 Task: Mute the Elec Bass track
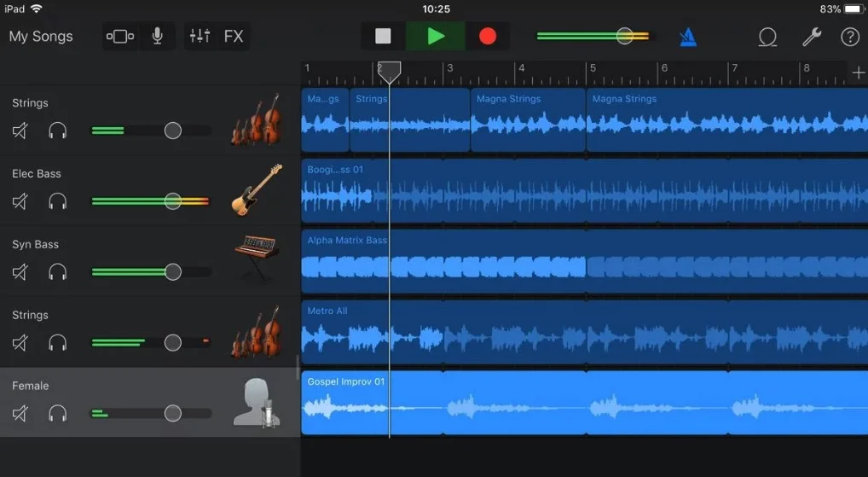click(20, 201)
